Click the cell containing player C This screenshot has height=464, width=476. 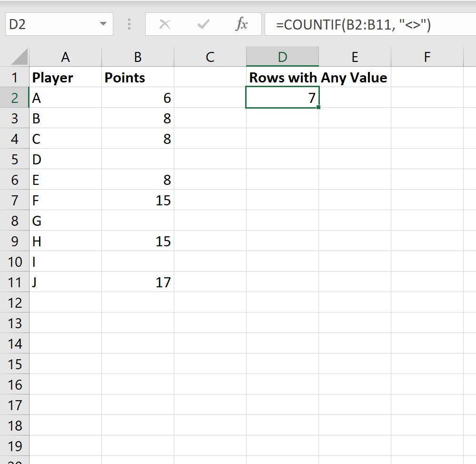point(65,139)
